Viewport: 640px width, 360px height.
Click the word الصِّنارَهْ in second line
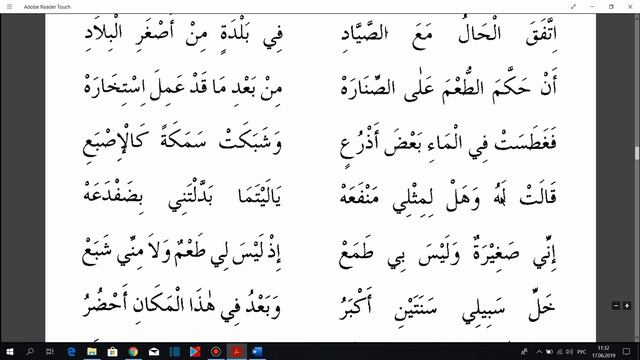pos(368,87)
